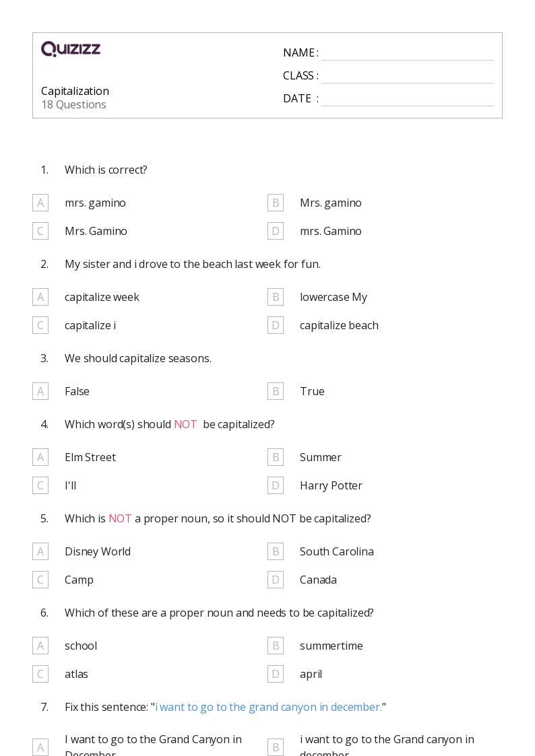Click the blue sentence in question 7
Screen dimensions: 535x756
click(x=270, y=707)
